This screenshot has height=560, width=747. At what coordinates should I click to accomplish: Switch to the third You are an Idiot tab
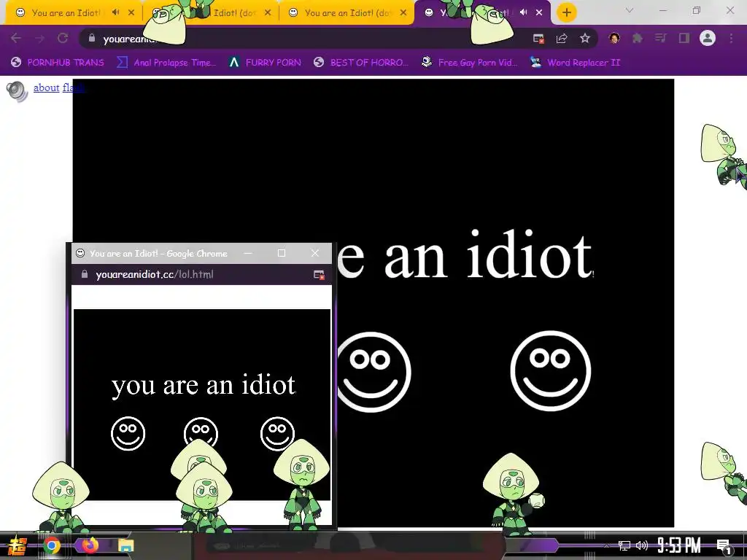tap(347, 13)
